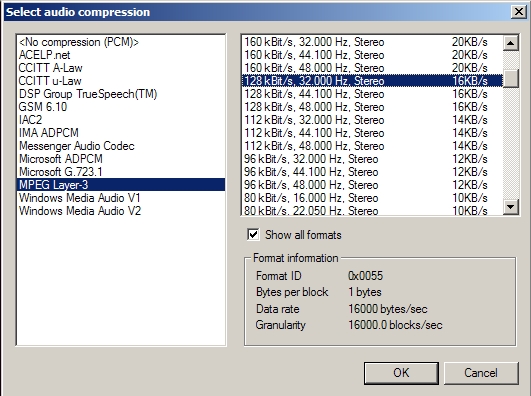The image size is (531, 396).
Task: Select the 96 kBit/s, 44.100 Hz, Stereo format
Action: point(372,172)
